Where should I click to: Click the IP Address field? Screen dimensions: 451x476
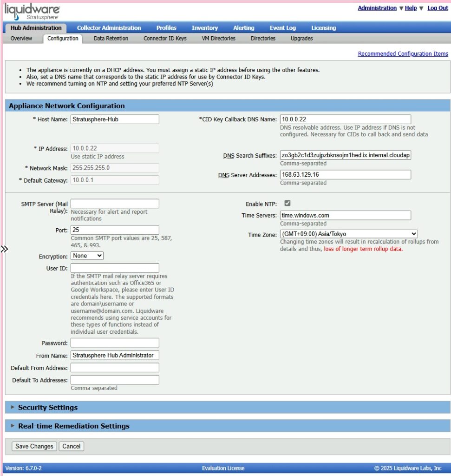(x=115, y=148)
